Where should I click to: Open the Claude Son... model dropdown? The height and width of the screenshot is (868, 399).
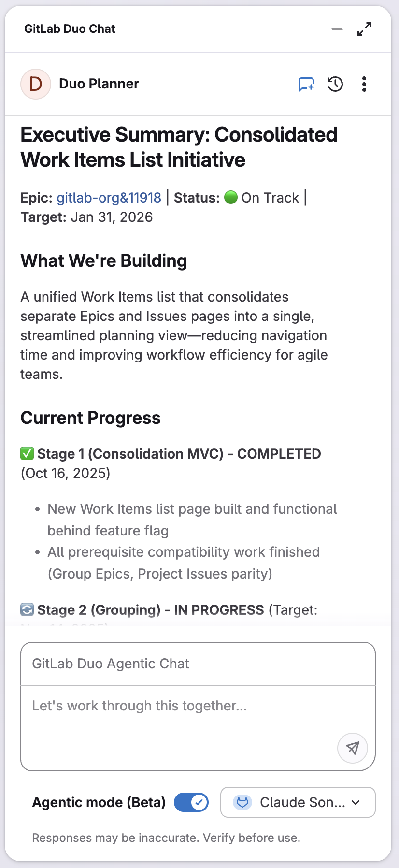[x=298, y=802]
